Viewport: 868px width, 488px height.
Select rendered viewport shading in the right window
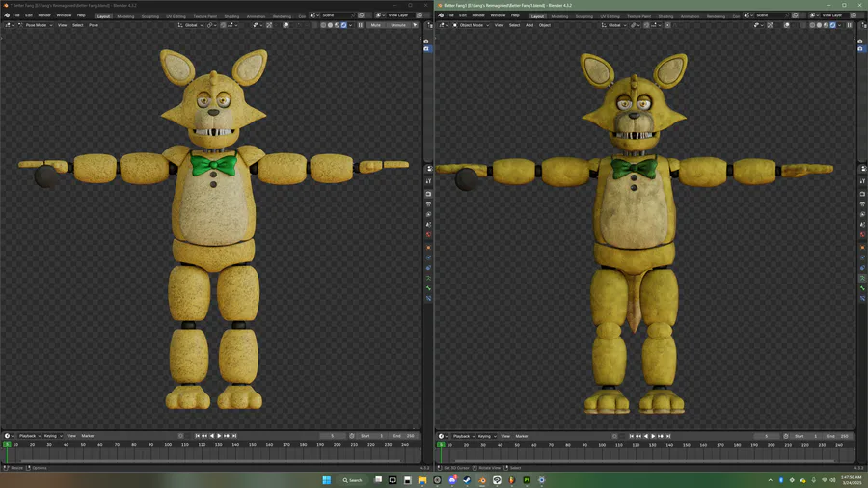pos(832,25)
